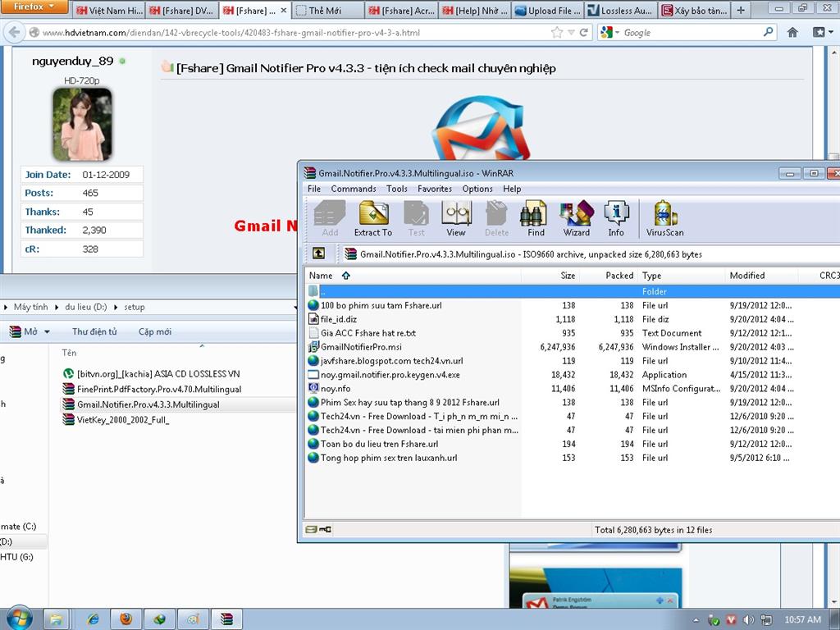The width and height of the screenshot is (840, 630).
Task: Select Gmail.Notifier.Pro.v4.3.3.Multilingual in Explorer
Action: (x=148, y=404)
